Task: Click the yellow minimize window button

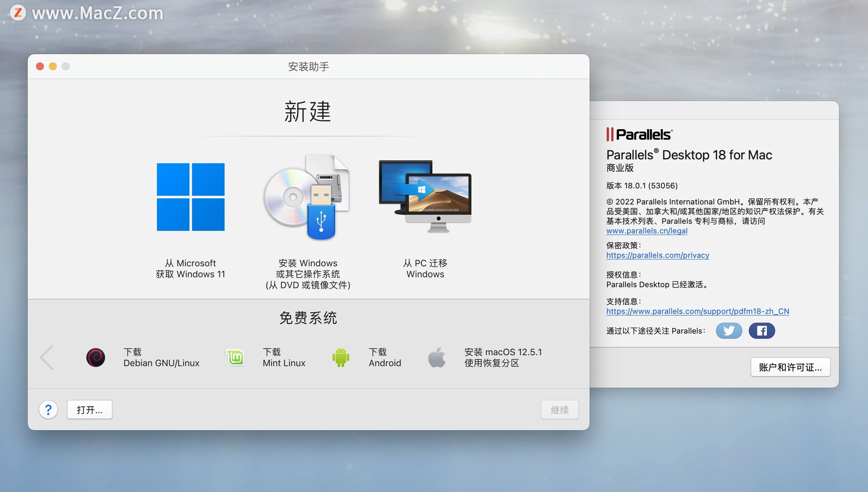Action: click(x=53, y=66)
